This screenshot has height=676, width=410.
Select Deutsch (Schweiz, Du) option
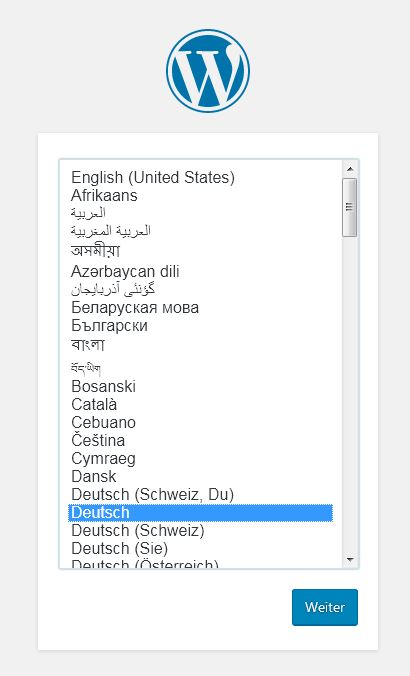tap(153, 494)
